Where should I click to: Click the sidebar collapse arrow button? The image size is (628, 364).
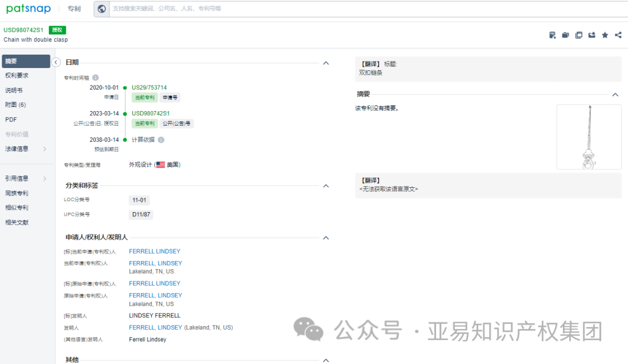56,62
